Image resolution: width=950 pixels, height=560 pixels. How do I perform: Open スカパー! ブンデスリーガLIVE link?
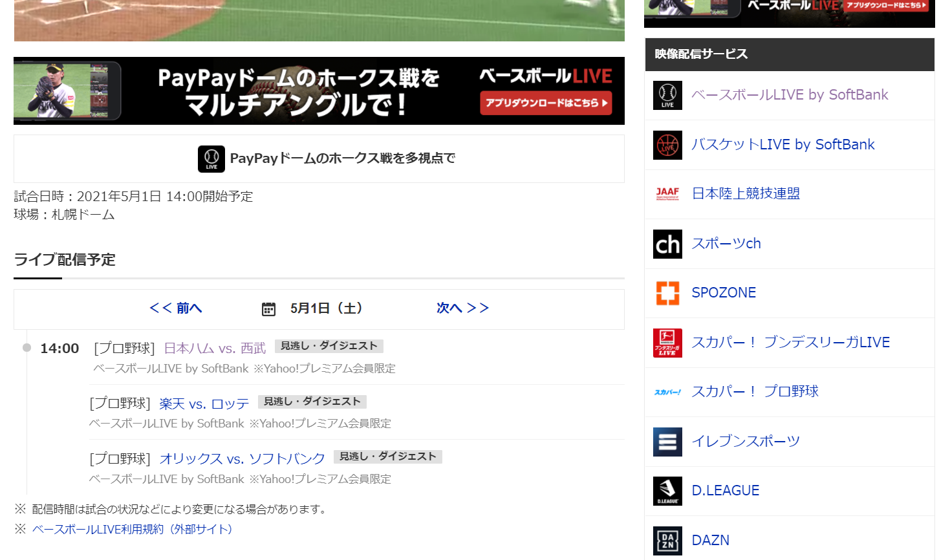(x=791, y=342)
